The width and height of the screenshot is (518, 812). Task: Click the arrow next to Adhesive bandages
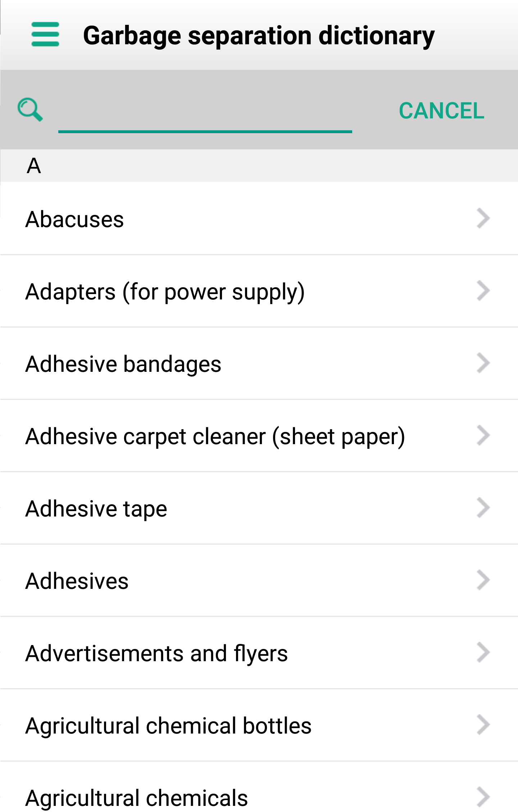click(483, 363)
